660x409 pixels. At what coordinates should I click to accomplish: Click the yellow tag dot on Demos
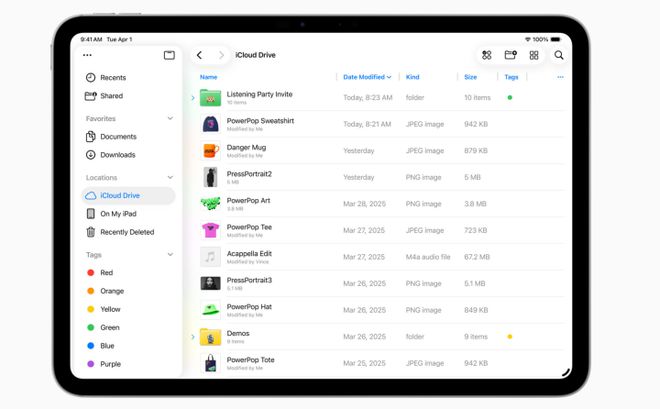pyautogui.click(x=510, y=337)
